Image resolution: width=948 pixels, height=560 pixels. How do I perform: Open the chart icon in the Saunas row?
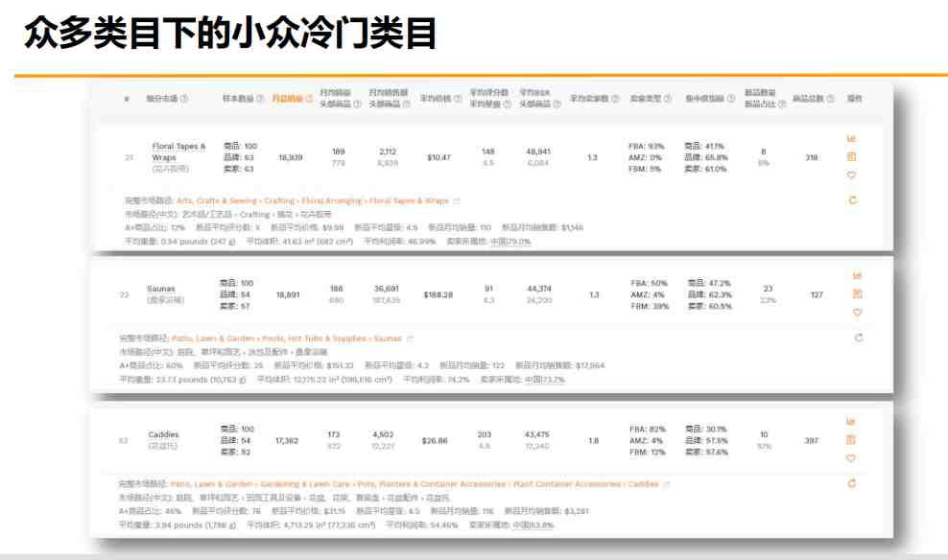pos(857,276)
